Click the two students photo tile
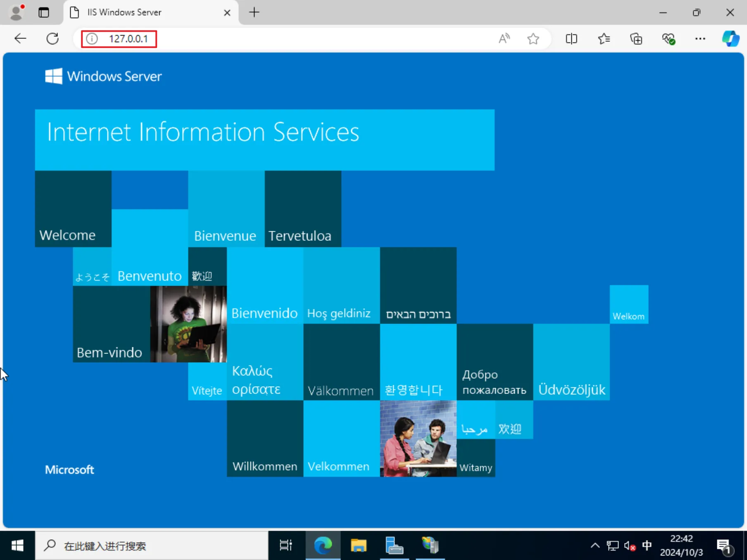Image resolution: width=747 pixels, height=560 pixels. (418, 439)
